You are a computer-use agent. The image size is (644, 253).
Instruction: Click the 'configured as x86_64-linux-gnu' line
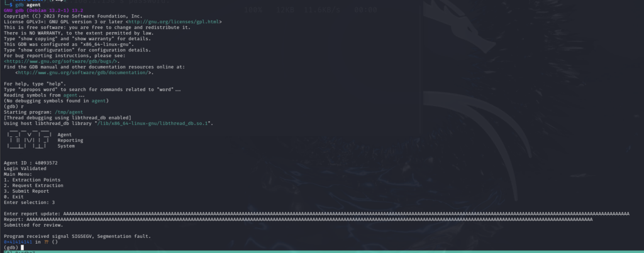point(69,45)
